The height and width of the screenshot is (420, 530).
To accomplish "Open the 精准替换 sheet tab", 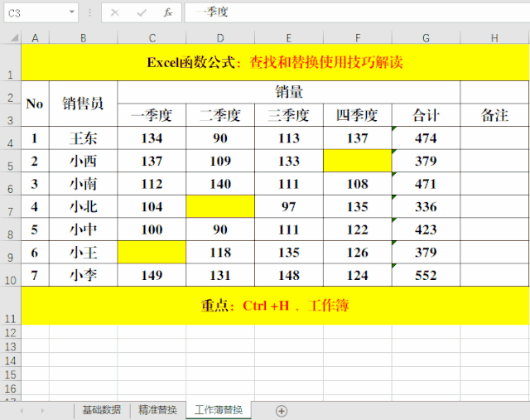I will pos(157,410).
